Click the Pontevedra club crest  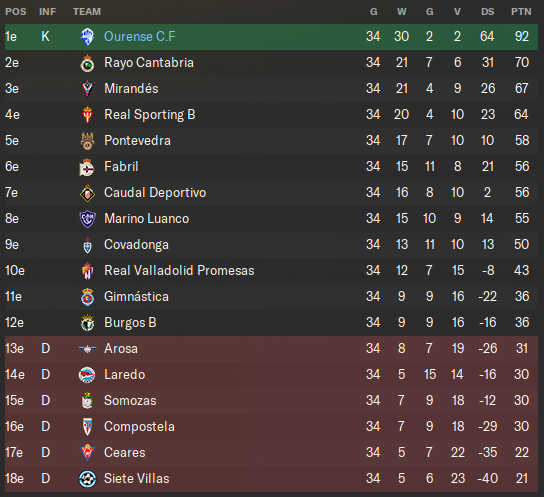[x=87, y=141]
